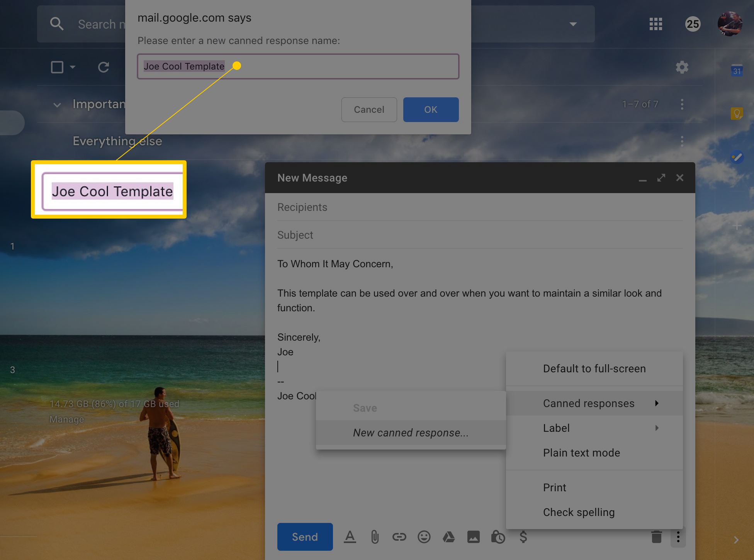This screenshot has height=560, width=754.
Task: Click the dollar sign/payment icon
Action: click(523, 536)
